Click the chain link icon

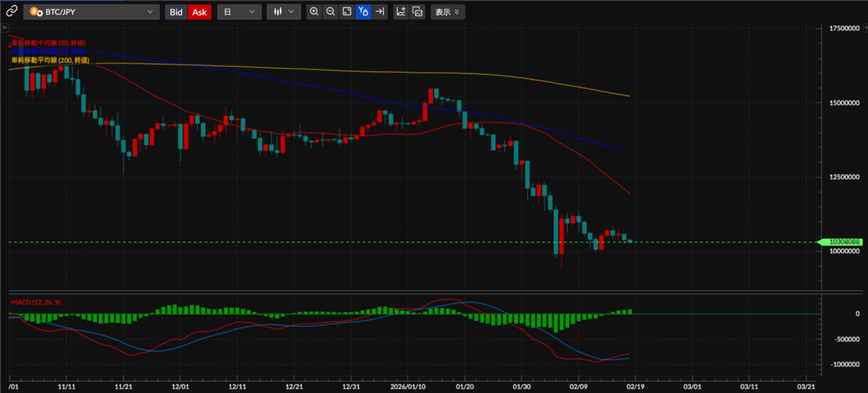11,11
